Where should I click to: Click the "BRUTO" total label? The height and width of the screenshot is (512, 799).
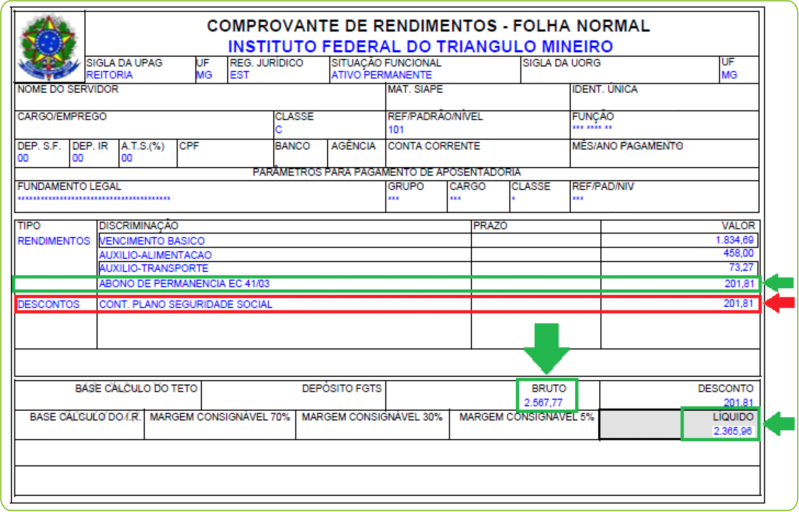[549, 388]
